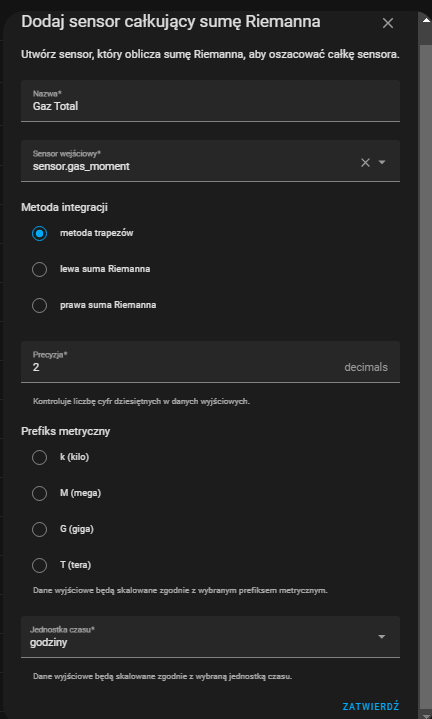The image size is (432, 719).
Task: Click the godziny time unit selector
Action: 210,637
